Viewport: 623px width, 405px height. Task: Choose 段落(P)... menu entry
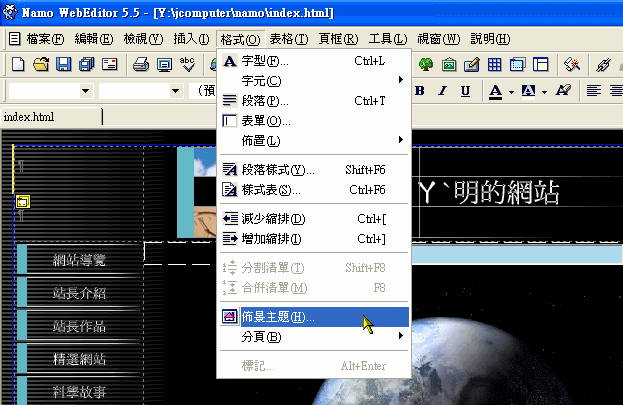(314, 101)
